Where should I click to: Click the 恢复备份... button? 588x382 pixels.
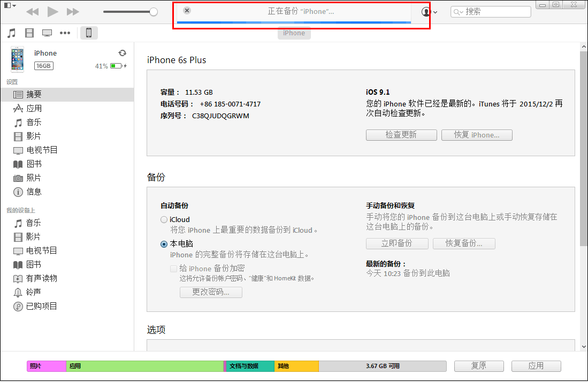(464, 243)
